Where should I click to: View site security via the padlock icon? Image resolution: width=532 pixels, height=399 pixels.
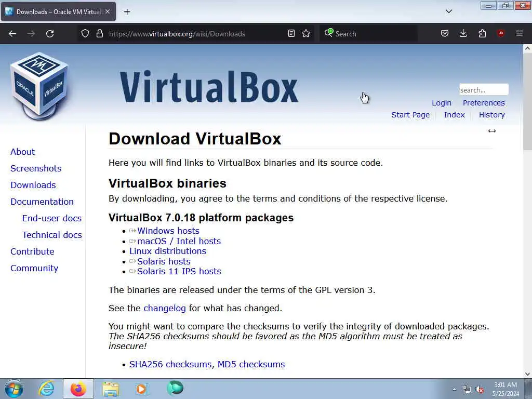pos(99,34)
